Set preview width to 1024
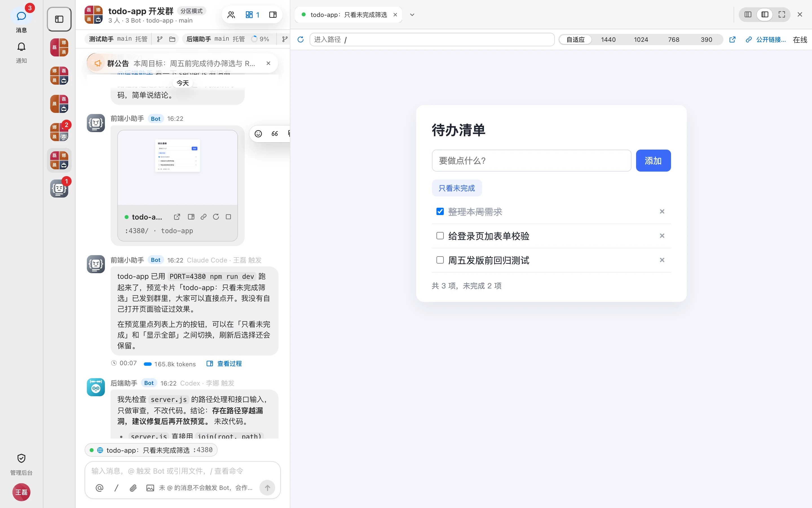The height and width of the screenshot is (508, 812). click(641, 40)
